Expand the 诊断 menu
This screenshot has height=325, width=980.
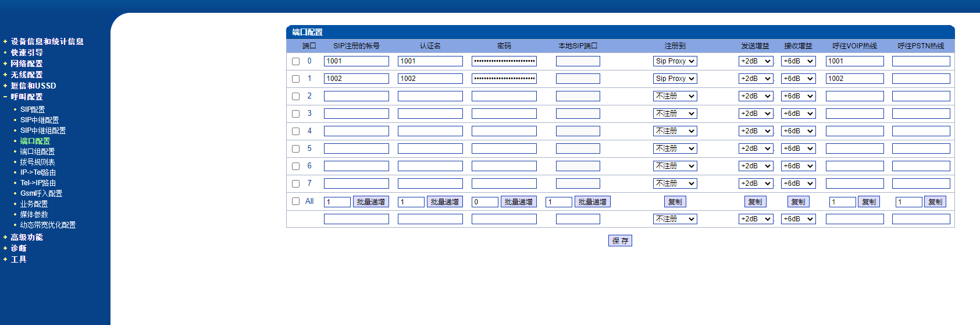pos(19,248)
